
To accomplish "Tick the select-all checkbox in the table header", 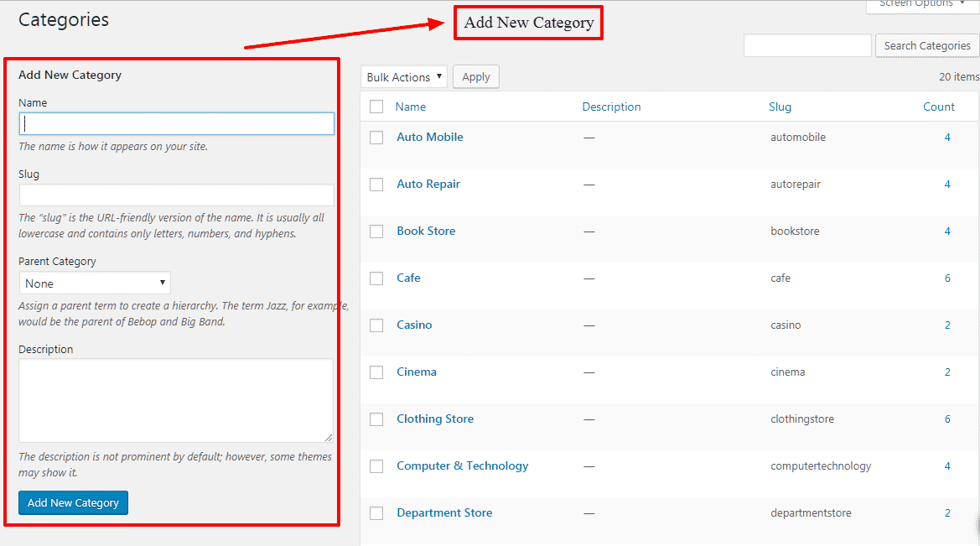I will [x=376, y=107].
